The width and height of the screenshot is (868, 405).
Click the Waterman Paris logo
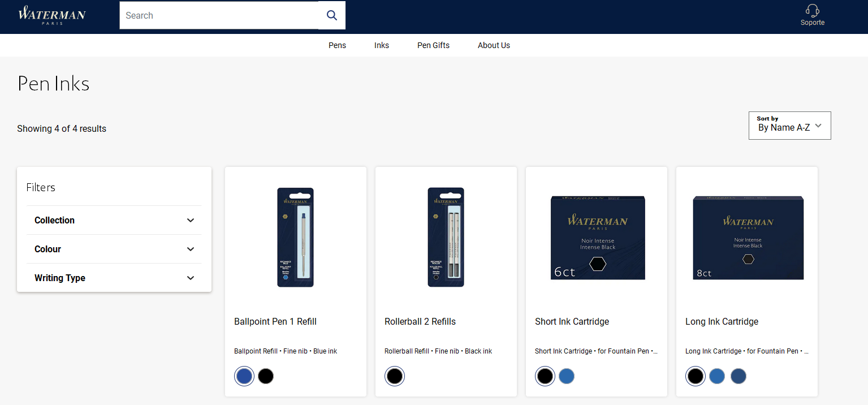(52, 15)
